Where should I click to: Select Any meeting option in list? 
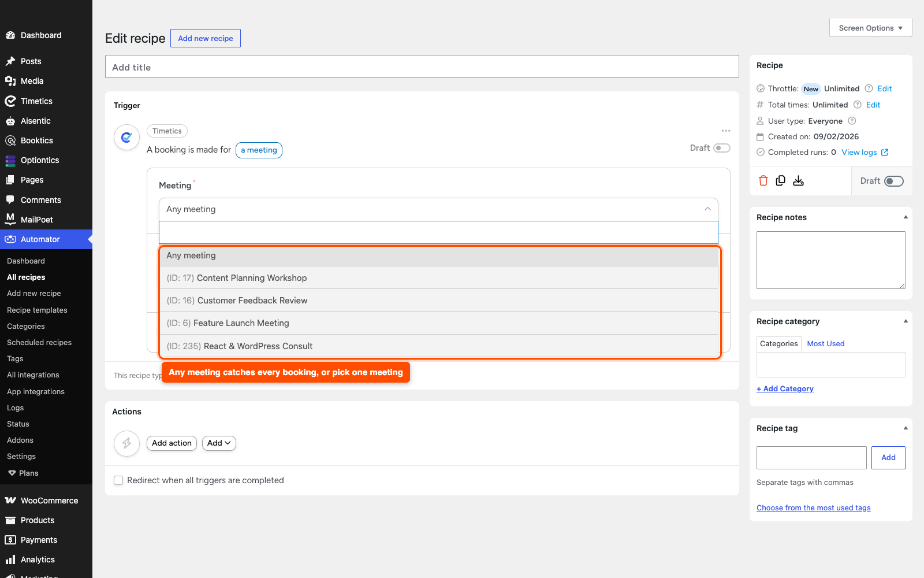click(438, 255)
